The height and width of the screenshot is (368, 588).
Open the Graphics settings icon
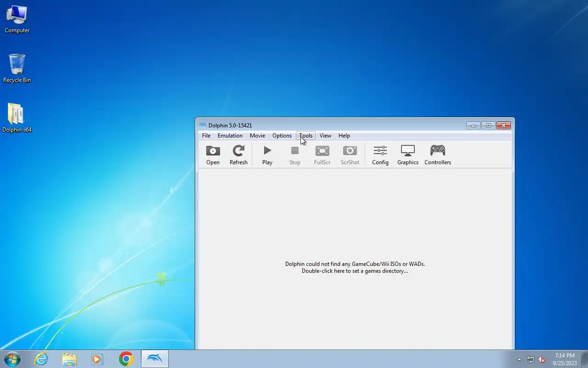408,155
